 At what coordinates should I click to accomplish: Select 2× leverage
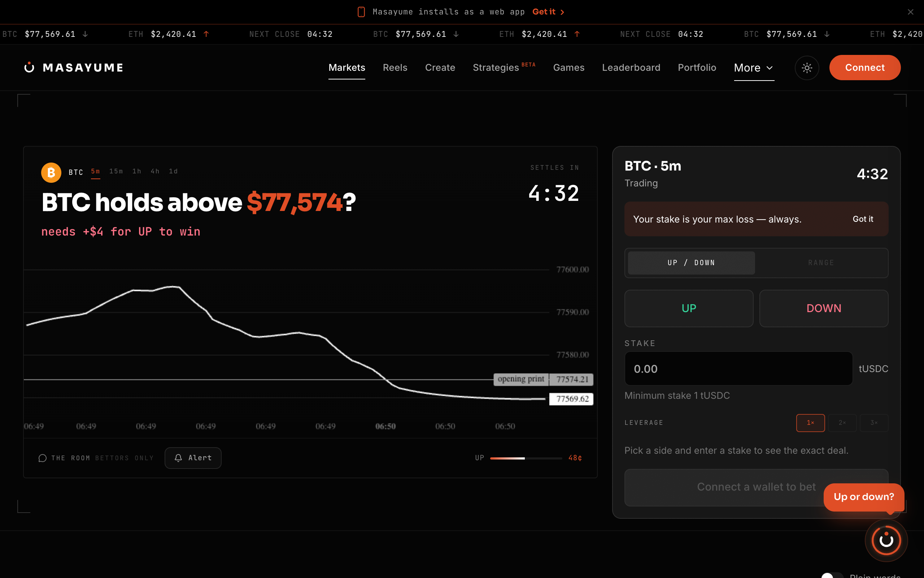842,423
